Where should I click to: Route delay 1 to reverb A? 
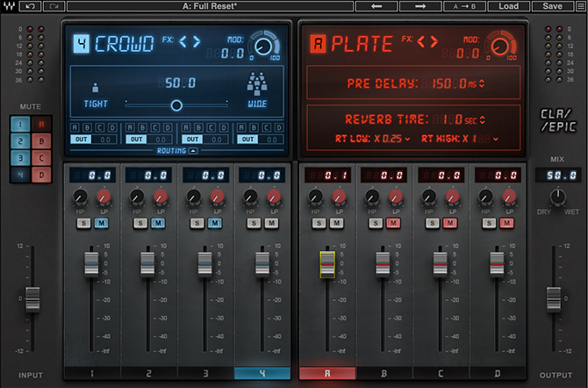click(75, 127)
